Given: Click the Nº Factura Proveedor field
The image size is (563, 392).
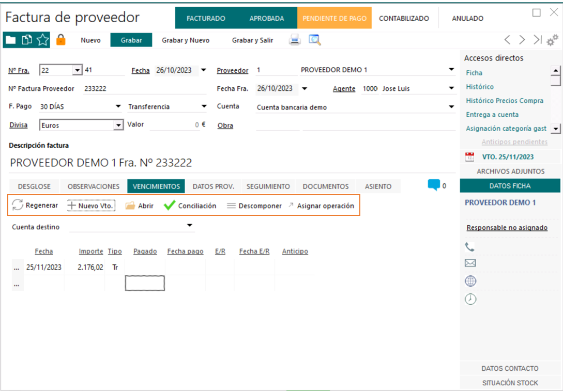Looking at the screenshot, I should click(x=144, y=89).
